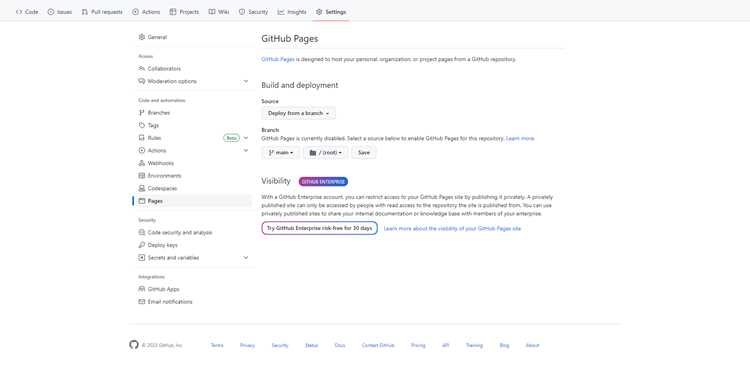Click the Beta badge next to Rules
This screenshot has width=750, height=369.
tap(232, 138)
